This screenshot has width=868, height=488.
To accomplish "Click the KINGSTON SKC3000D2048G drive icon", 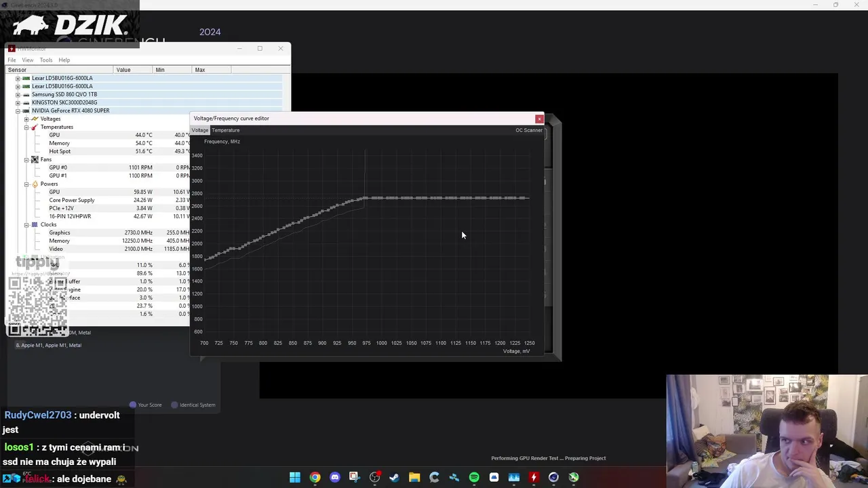I will coord(26,102).
